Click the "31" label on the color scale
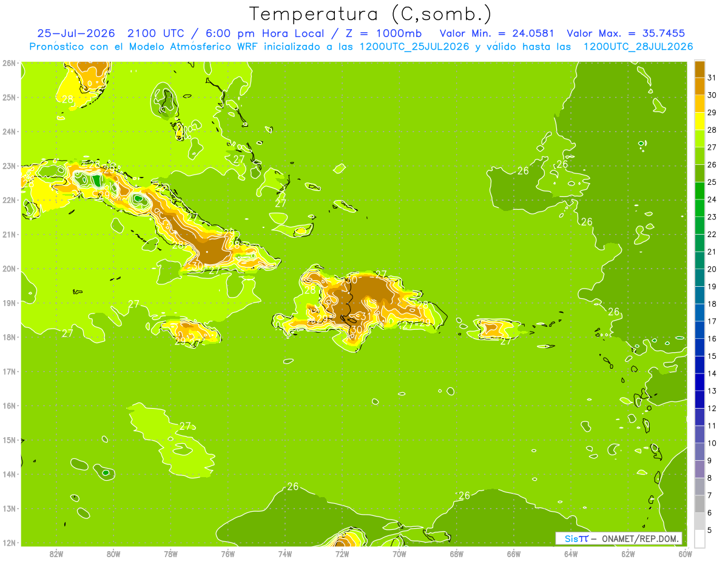Screen dimensions: 728x562 point(712,78)
